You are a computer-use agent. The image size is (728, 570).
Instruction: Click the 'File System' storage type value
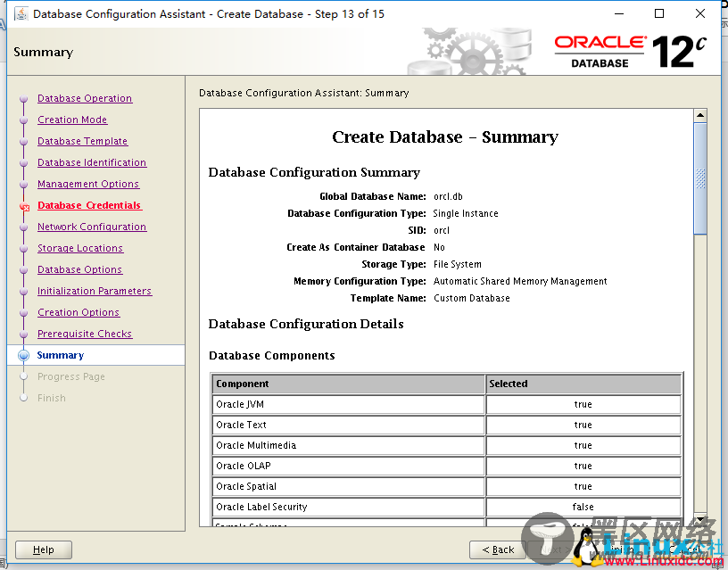pyautogui.click(x=458, y=264)
